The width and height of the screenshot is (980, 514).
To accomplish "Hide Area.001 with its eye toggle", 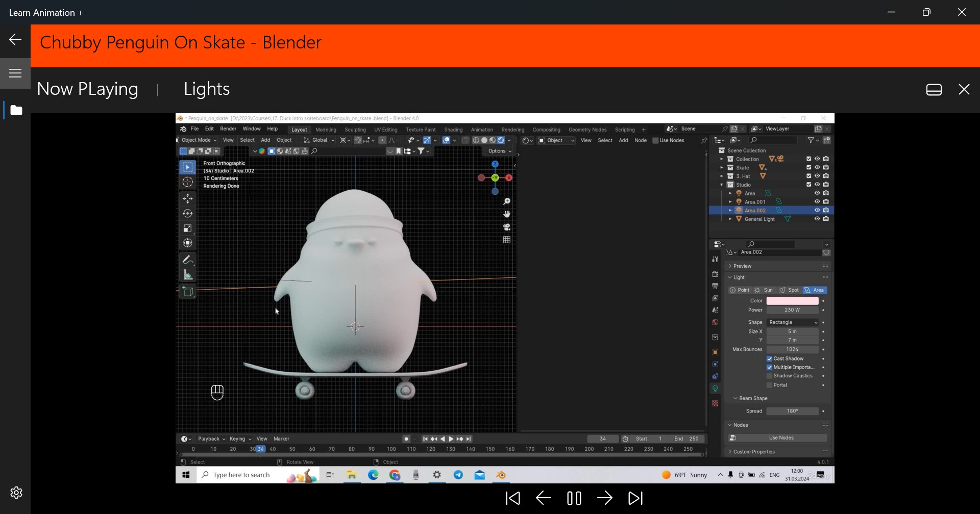I will [817, 201].
